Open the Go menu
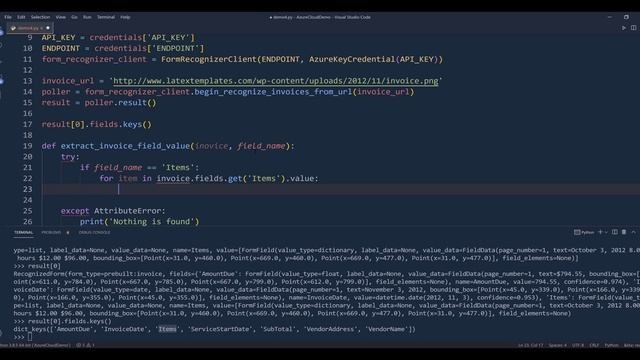Viewport: 640px width, 360px height. pos(74,17)
